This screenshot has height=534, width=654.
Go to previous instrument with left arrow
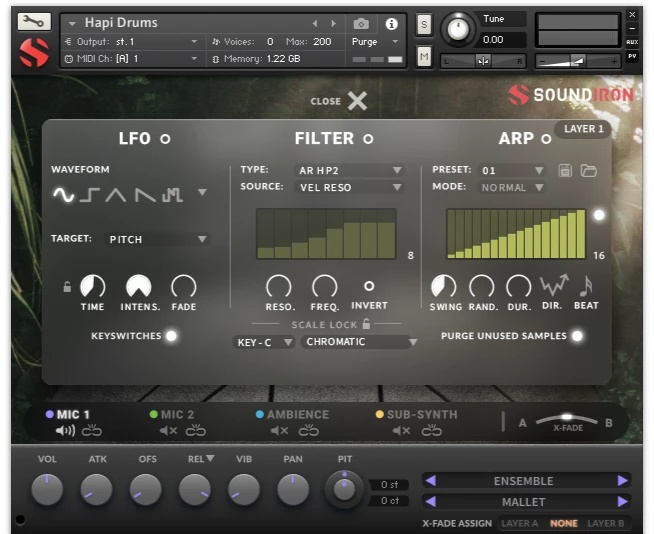point(315,23)
